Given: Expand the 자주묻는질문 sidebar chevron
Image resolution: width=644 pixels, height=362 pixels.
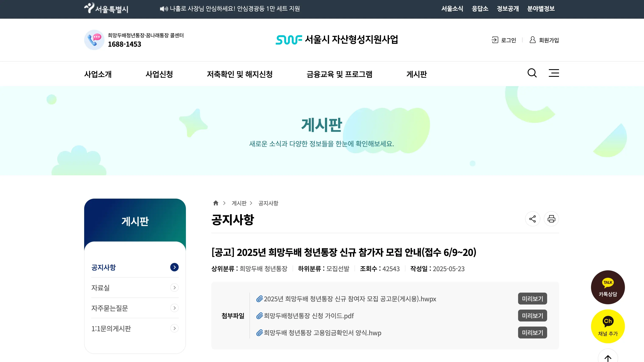Looking at the screenshot, I should (174, 308).
